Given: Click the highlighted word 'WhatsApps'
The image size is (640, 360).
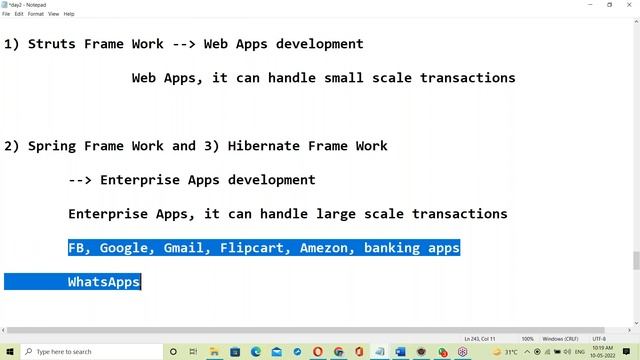Looking at the screenshot, I should pyautogui.click(x=104, y=282).
